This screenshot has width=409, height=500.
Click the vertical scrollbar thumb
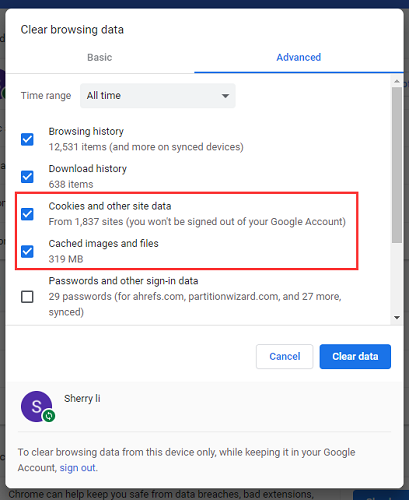pyautogui.click(x=397, y=165)
